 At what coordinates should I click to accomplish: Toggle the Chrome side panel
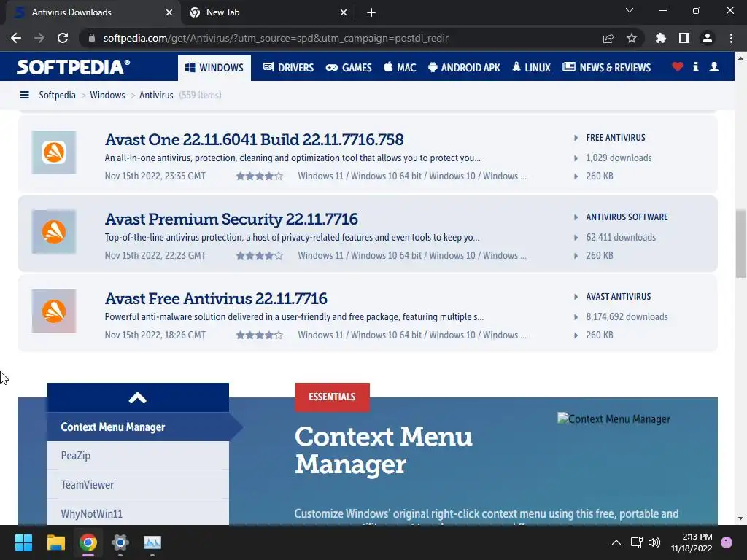[x=684, y=38]
